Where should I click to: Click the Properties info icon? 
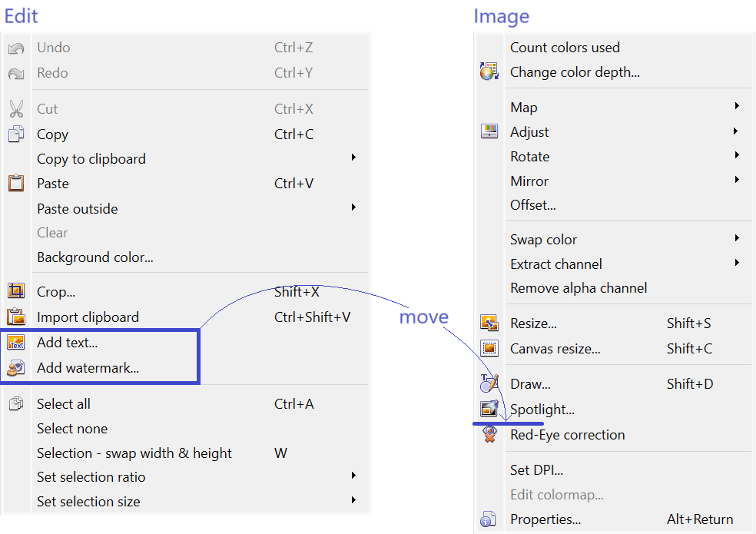489,520
